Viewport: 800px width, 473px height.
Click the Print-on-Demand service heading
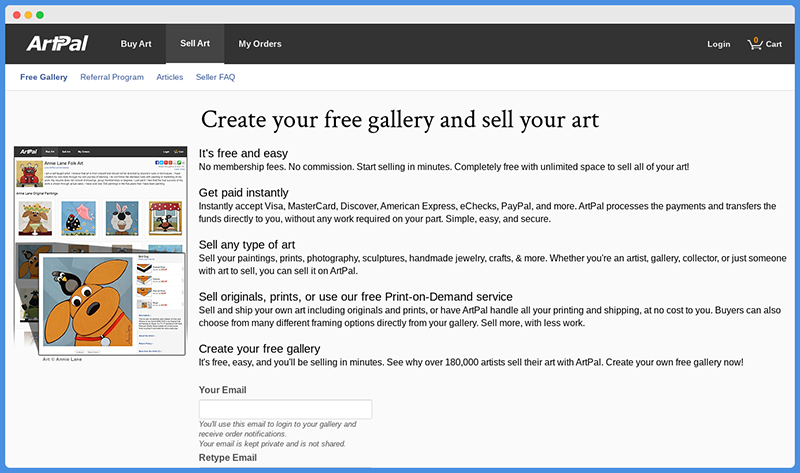356,296
